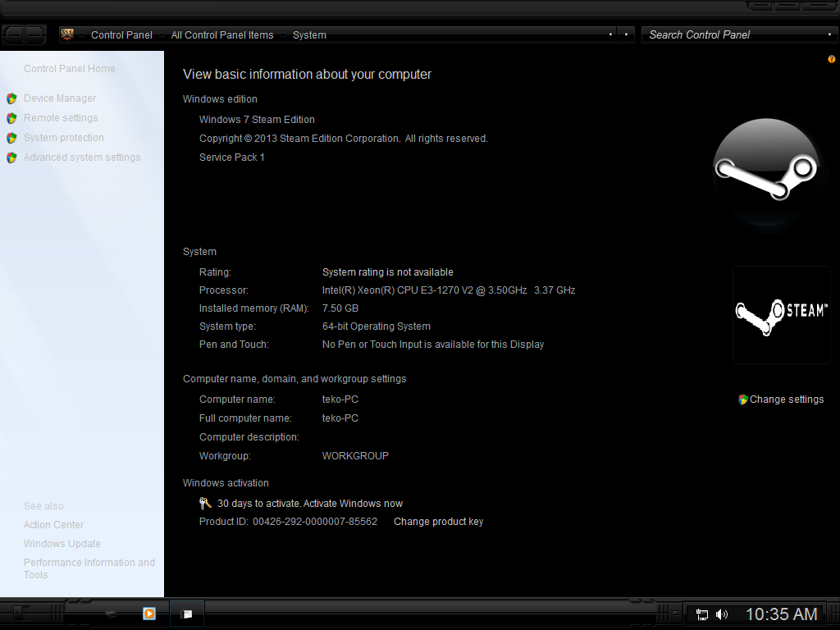
Task: Click the Remote settings shield icon
Action: pyautogui.click(x=11, y=118)
